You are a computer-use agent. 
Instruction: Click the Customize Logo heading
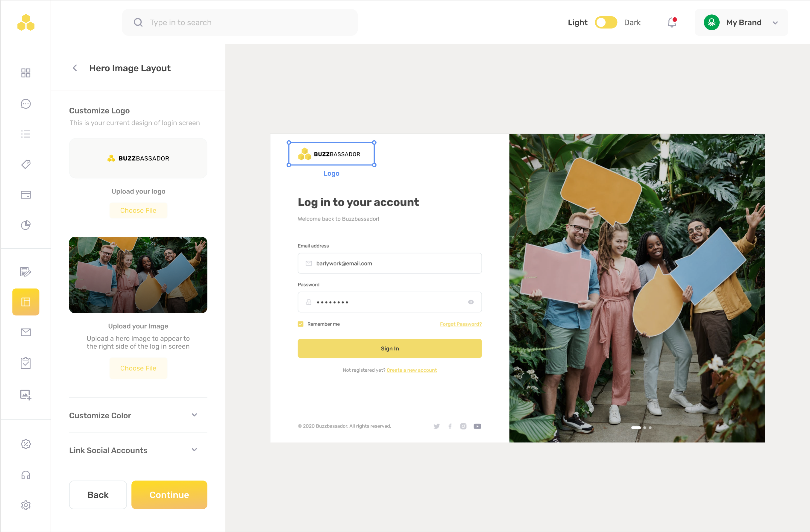[x=99, y=110]
